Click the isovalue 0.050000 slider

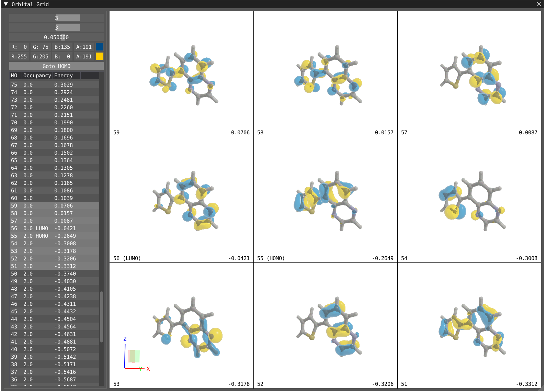[56, 37]
